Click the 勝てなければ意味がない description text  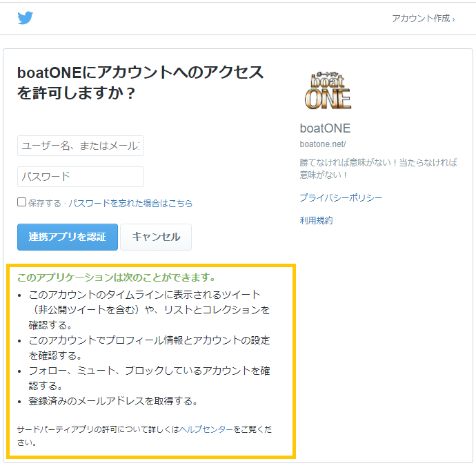coord(378,168)
